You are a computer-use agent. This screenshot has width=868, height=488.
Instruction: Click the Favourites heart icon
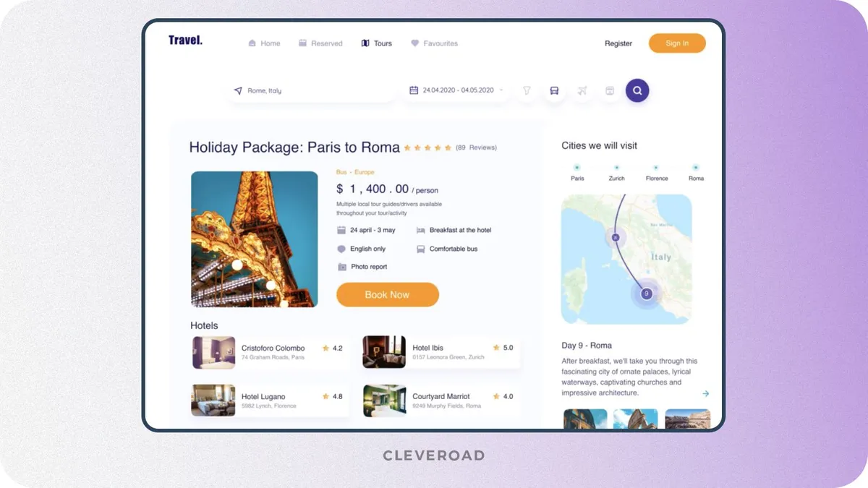[x=414, y=43]
